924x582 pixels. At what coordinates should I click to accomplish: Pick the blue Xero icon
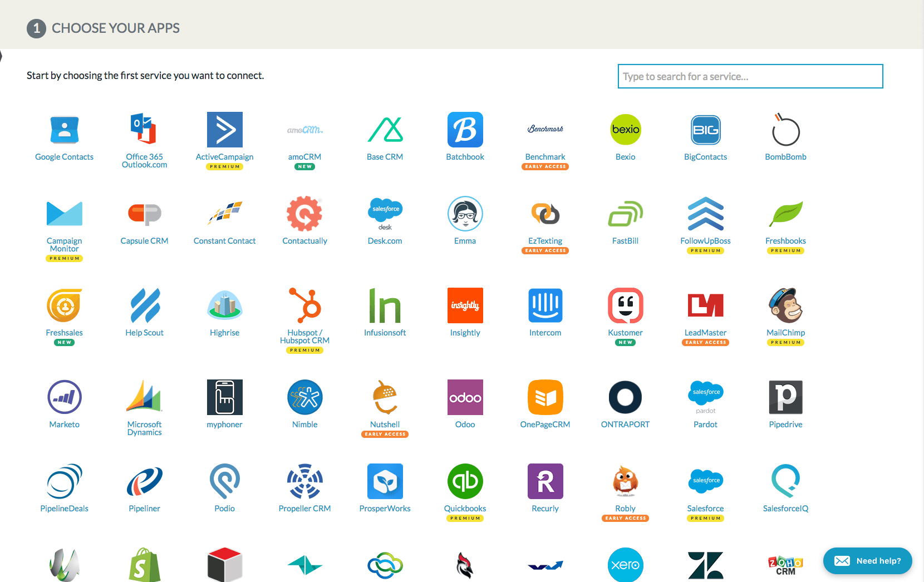tap(626, 565)
